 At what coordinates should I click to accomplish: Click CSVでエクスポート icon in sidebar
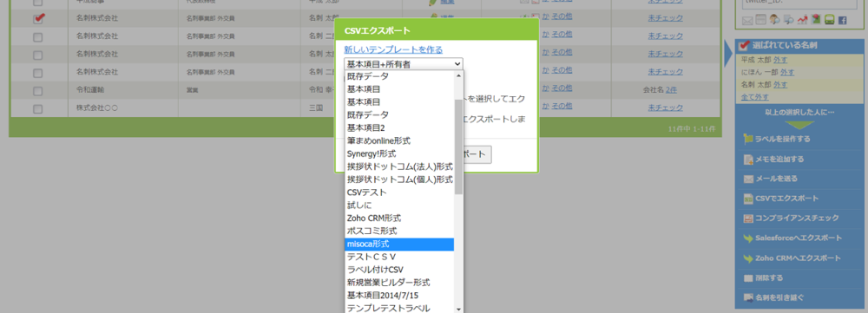[748, 199]
